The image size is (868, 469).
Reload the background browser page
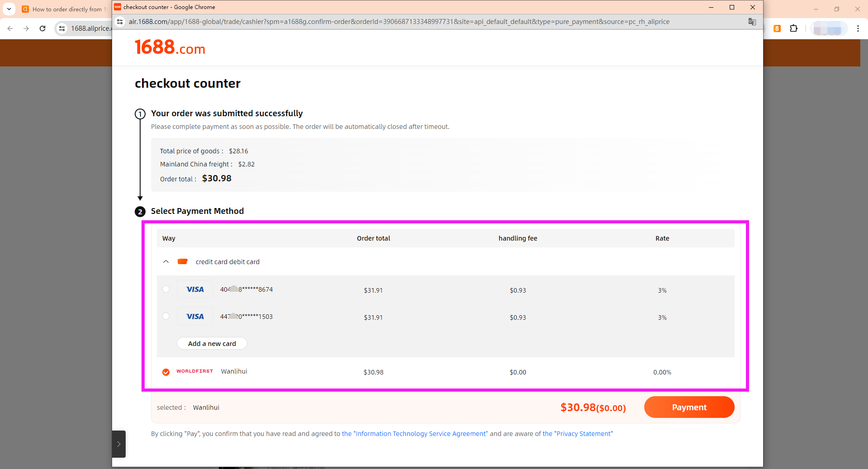click(x=42, y=28)
